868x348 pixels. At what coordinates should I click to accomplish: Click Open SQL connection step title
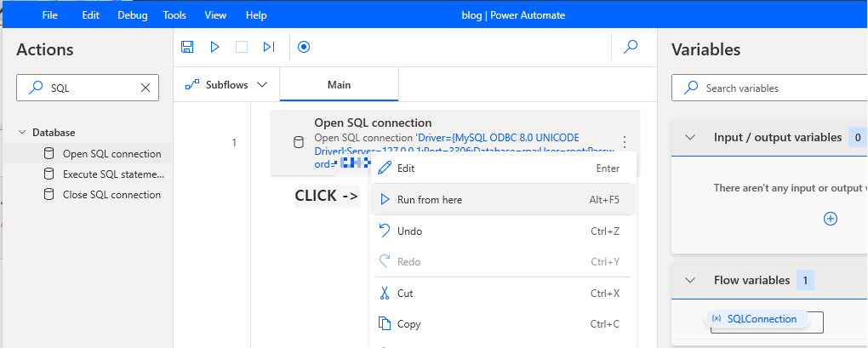point(373,123)
